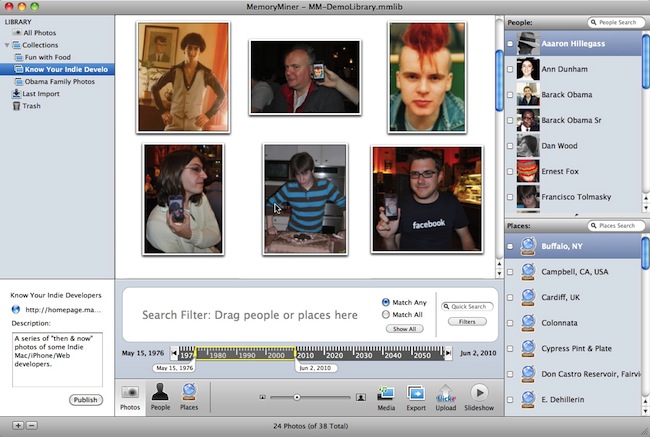The image size is (650, 437).
Task: Click the minus button at bottom left
Action: pos(31,426)
